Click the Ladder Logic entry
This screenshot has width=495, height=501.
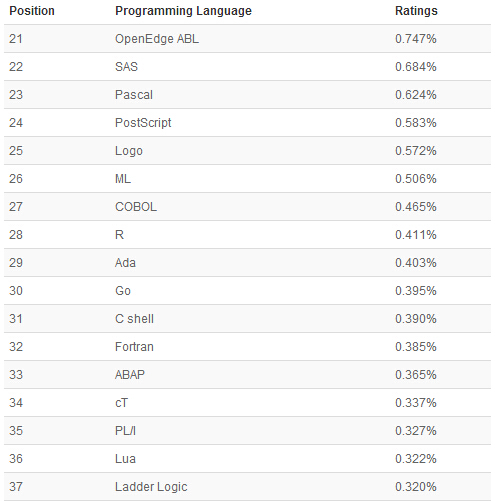[x=151, y=487]
